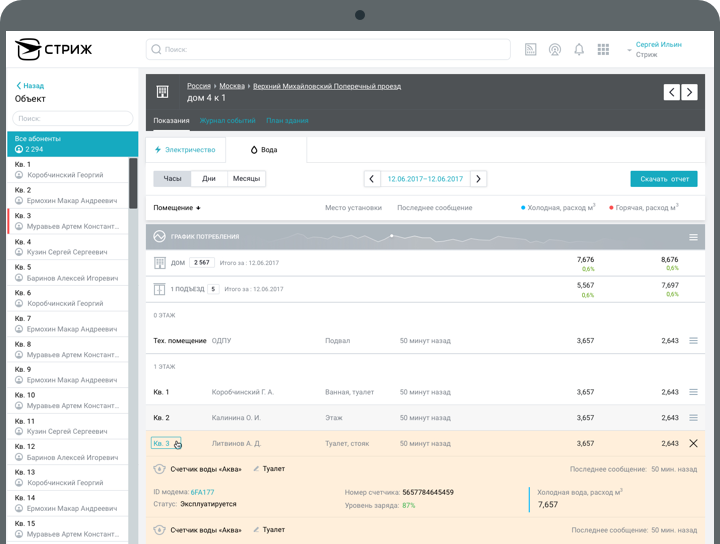The width and height of the screenshot is (720, 544).
Task: Open Верхний Михайловский Поперечный проезд breadcrumb
Action: [327, 86]
